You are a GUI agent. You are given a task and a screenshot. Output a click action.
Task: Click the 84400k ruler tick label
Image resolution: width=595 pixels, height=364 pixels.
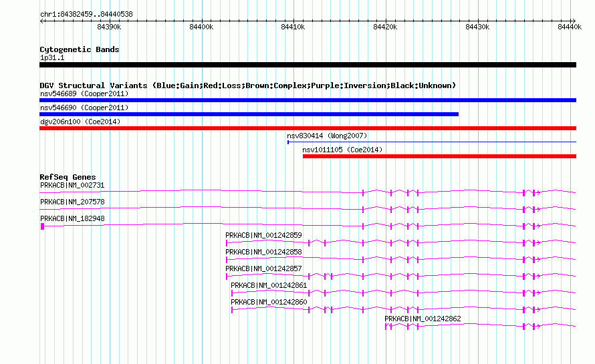point(201,27)
